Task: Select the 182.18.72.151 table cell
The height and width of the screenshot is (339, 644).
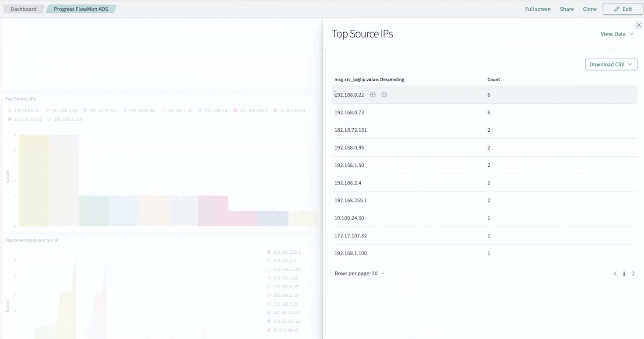Action: pos(351,130)
